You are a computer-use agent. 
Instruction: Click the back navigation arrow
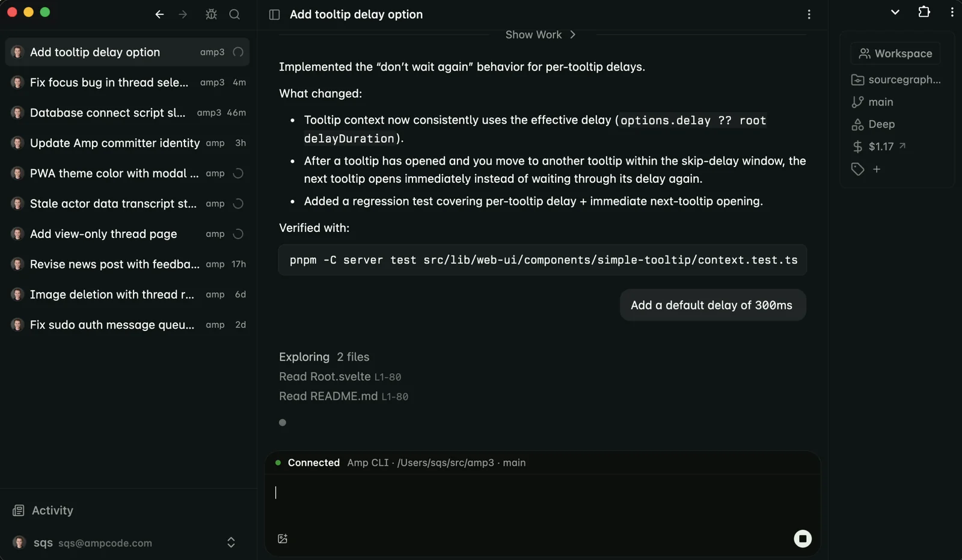coord(159,14)
